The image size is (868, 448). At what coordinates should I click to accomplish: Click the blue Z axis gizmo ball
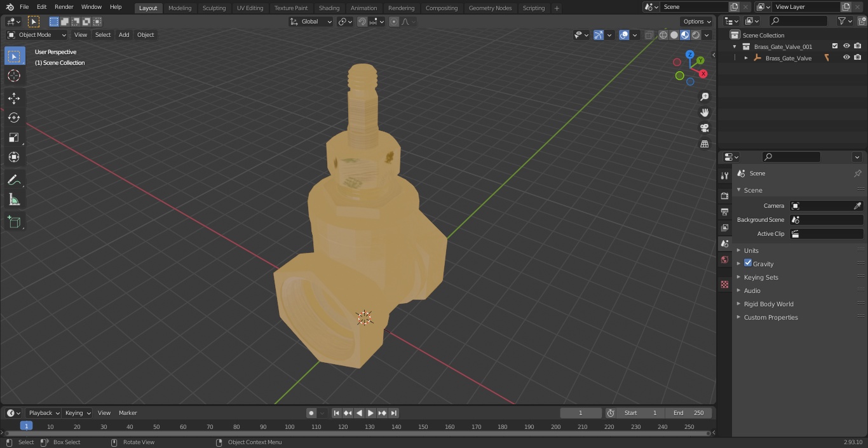(x=690, y=55)
